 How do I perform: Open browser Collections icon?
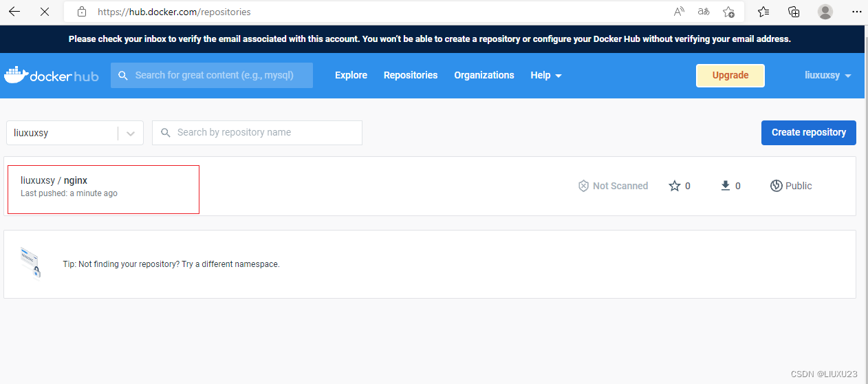point(794,12)
